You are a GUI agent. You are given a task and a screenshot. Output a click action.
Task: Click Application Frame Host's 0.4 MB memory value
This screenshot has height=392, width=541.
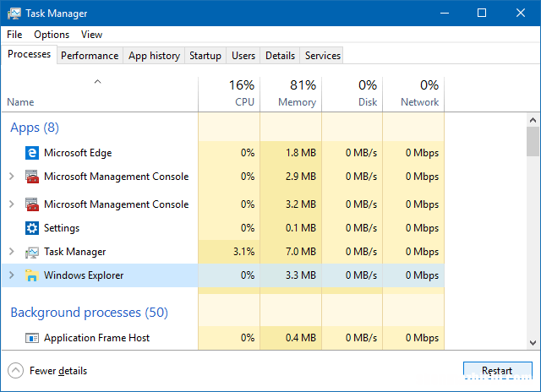[x=301, y=338]
